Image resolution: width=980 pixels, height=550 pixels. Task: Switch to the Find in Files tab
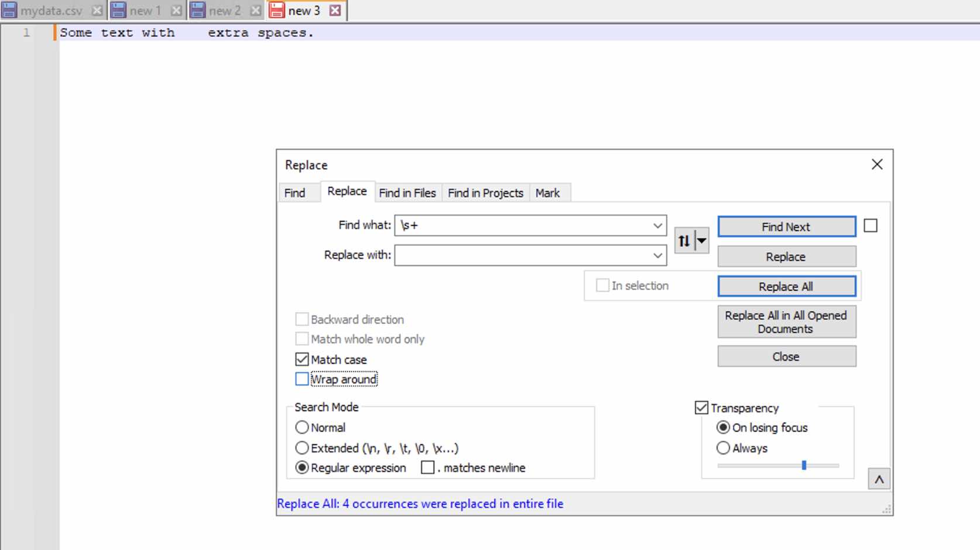tap(407, 192)
